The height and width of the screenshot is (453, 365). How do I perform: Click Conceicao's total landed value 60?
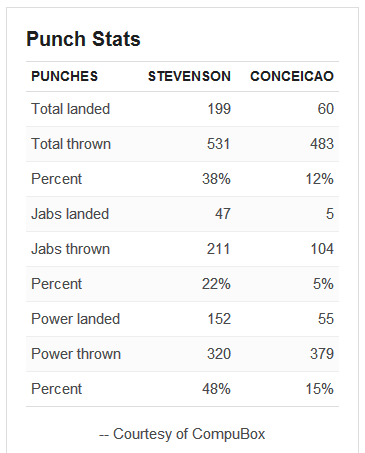325,109
